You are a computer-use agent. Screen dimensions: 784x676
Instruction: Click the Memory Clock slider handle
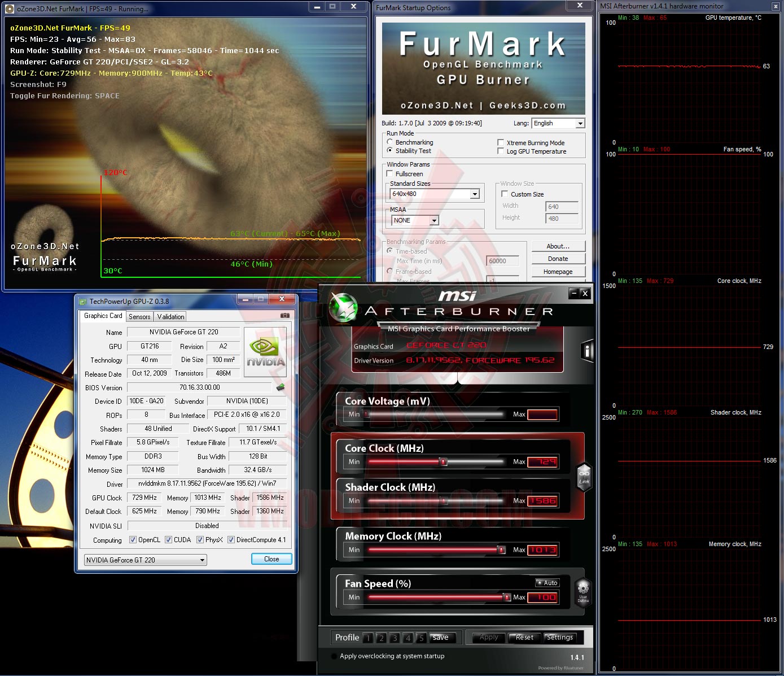[x=501, y=549]
